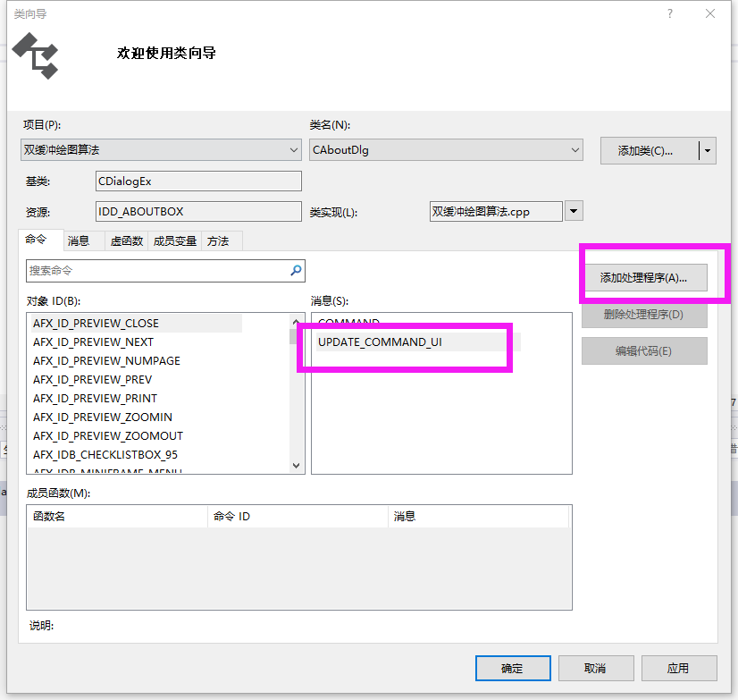
Task: Click the 应用 button
Action: click(679, 668)
